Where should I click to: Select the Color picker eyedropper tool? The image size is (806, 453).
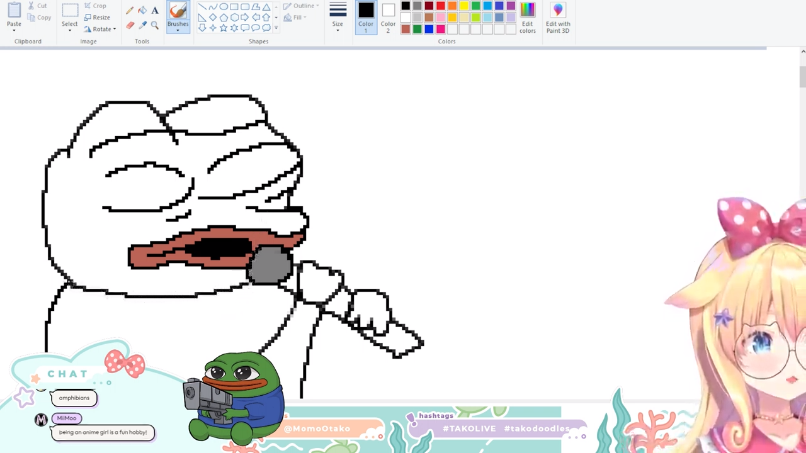(x=142, y=25)
